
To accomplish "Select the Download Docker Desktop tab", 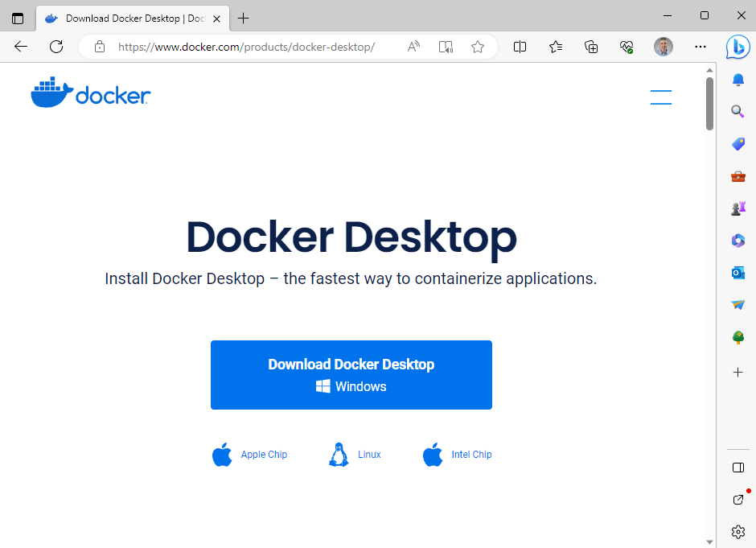I will 133,19.
